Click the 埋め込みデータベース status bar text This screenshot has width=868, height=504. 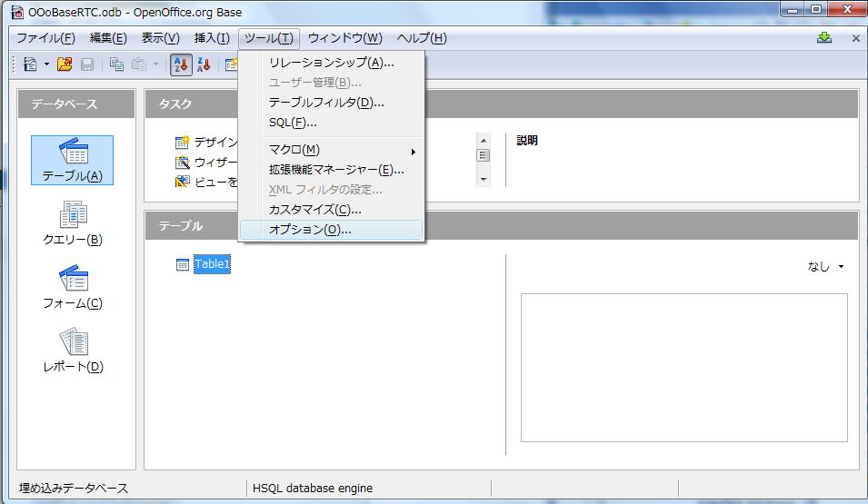click(x=74, y=488)
